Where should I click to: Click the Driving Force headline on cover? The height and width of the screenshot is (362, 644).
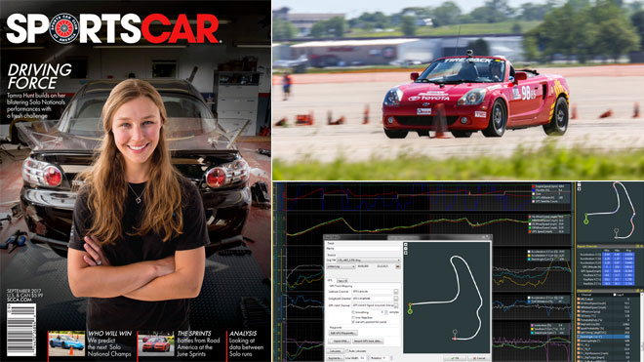39,76
